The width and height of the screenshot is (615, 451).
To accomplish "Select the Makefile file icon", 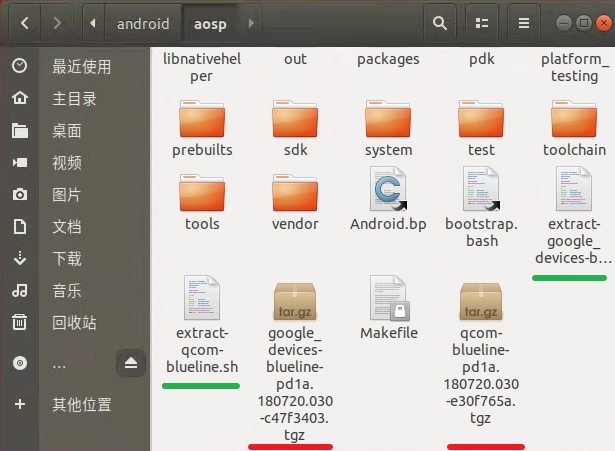I will point(388,298).
